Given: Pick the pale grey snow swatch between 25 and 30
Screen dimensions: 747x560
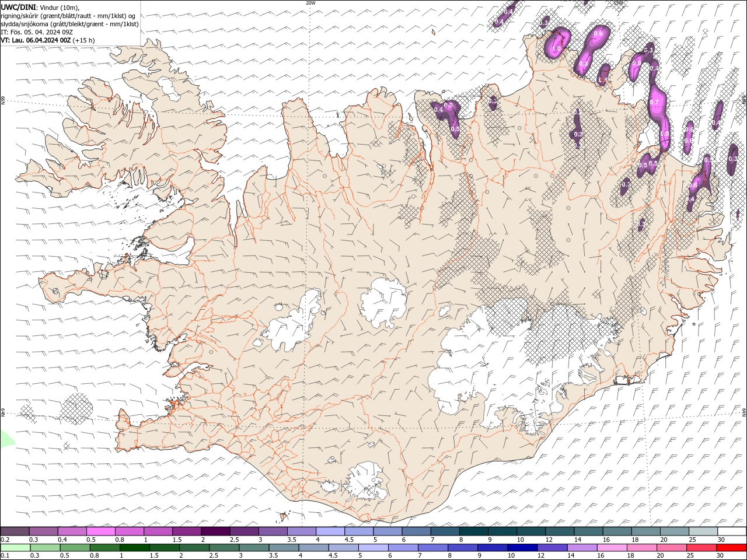Looking at the screenshot, I should (x=703, y=531).
